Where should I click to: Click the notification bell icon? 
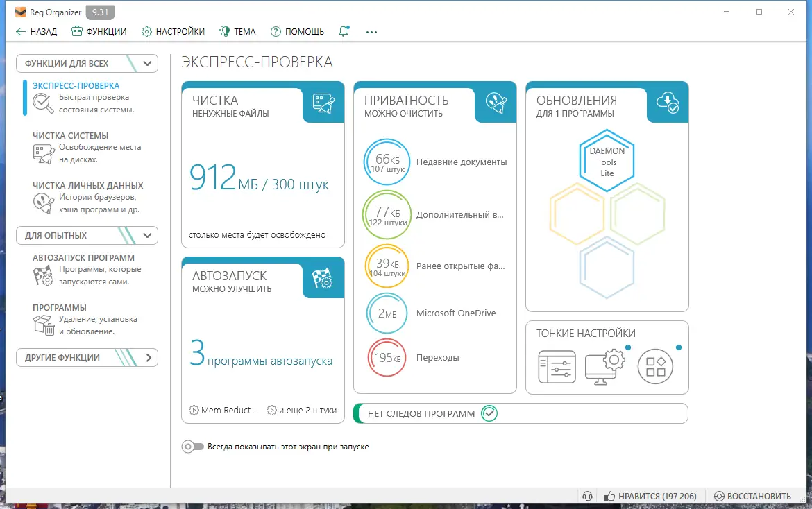click(344, 31)
